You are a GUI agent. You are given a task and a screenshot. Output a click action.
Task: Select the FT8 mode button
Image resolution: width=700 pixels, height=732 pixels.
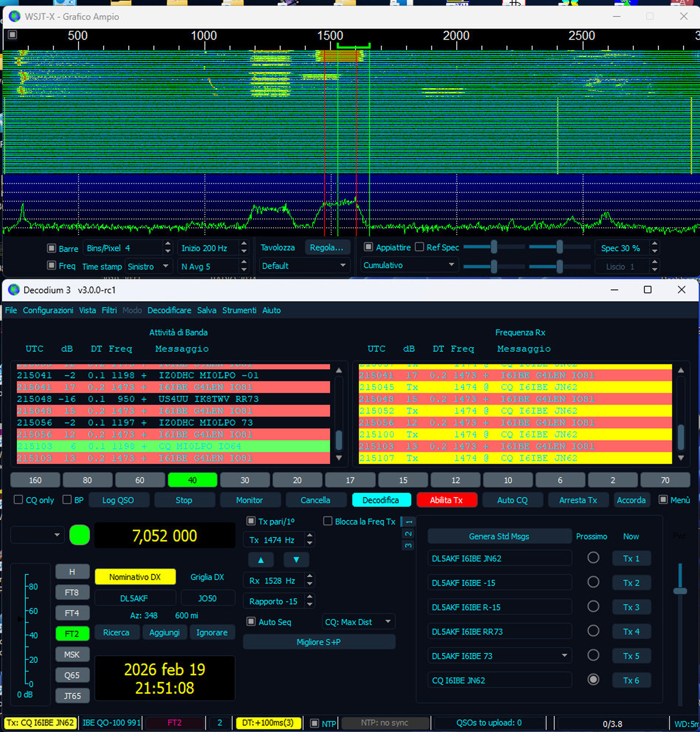click(x=72, y=592)
